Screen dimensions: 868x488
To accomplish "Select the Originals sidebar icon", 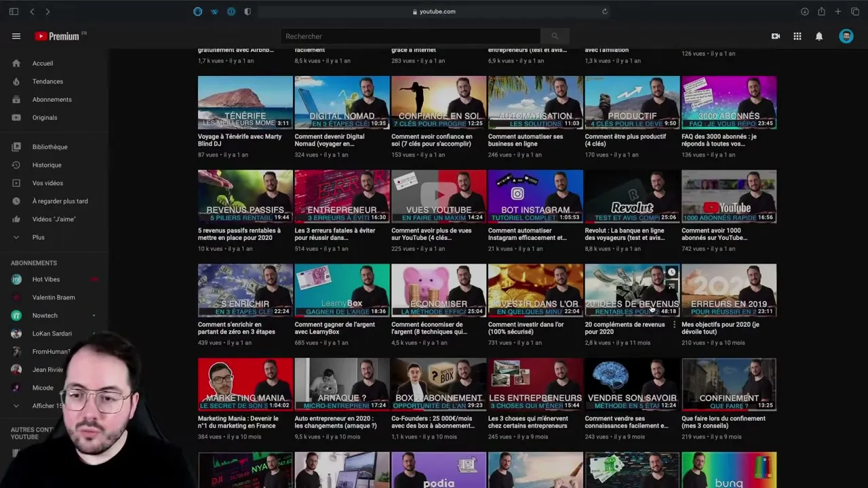I will coord(16,117).
